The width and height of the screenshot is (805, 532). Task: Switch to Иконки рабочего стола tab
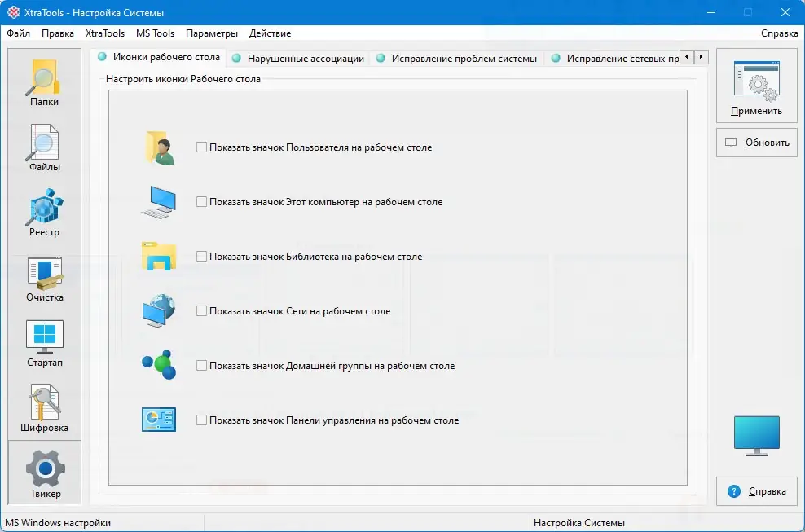(x=159, y=57)
